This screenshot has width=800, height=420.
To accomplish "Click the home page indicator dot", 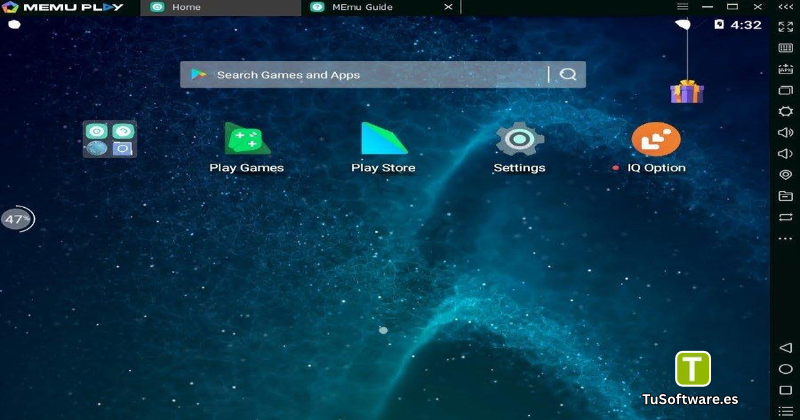I will [383, 331].
